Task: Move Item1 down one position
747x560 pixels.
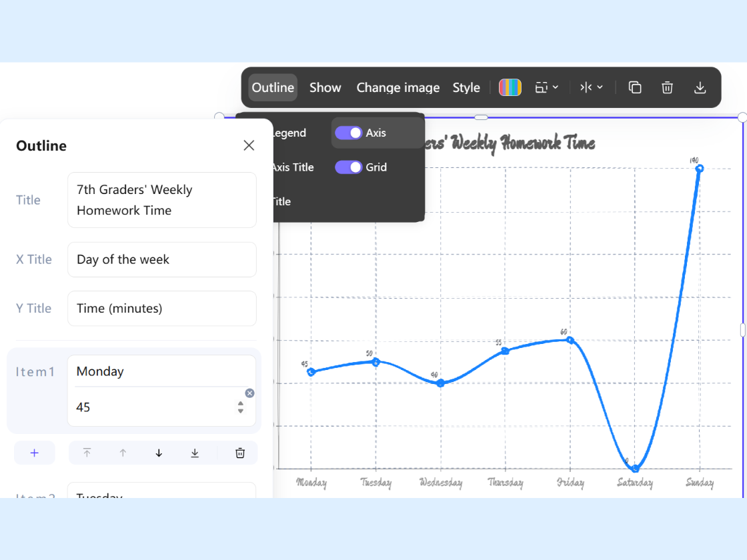Action: pyautogui.click(x=159, y=453)
